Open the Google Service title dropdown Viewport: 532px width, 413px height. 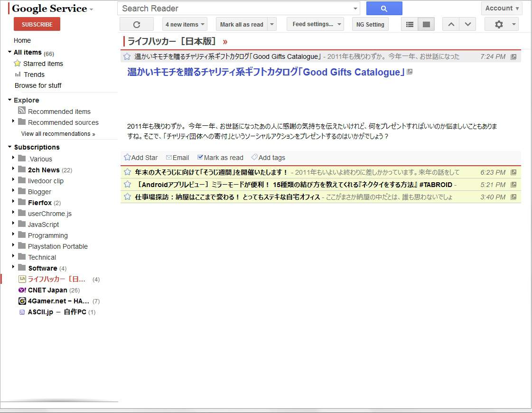point(91,10)
